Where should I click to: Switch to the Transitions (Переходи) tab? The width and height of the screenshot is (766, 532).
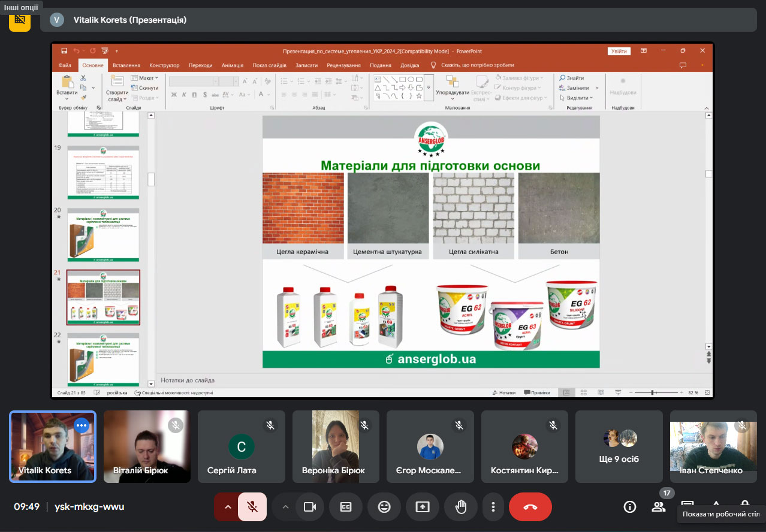click(x=200, y=65)
